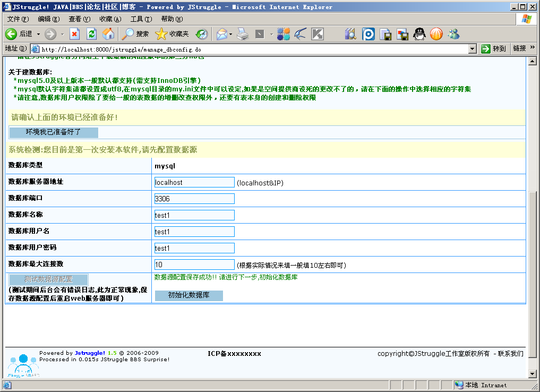
Task: Click the books with magnifier icon
Action: (350, 34)
